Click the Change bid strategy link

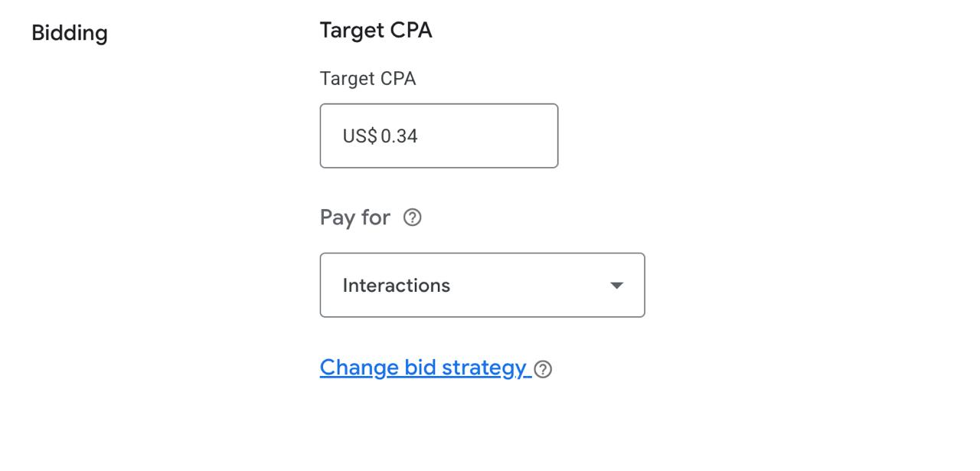[x=423, y=368]
